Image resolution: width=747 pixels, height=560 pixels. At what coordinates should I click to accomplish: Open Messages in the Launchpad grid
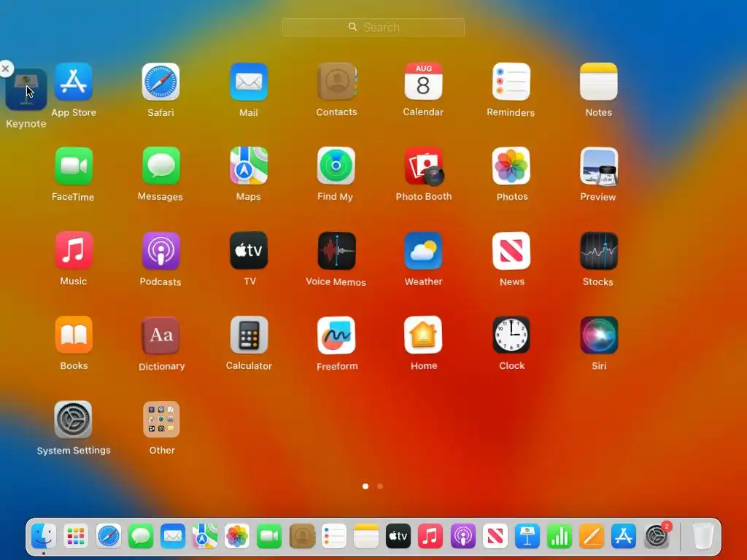coord(160,166)
